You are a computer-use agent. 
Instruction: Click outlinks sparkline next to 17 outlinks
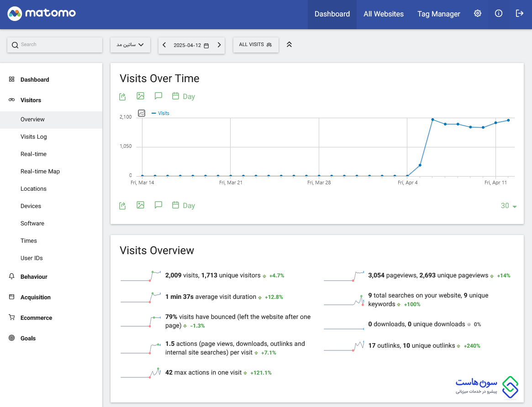click(x=344, y=346)
